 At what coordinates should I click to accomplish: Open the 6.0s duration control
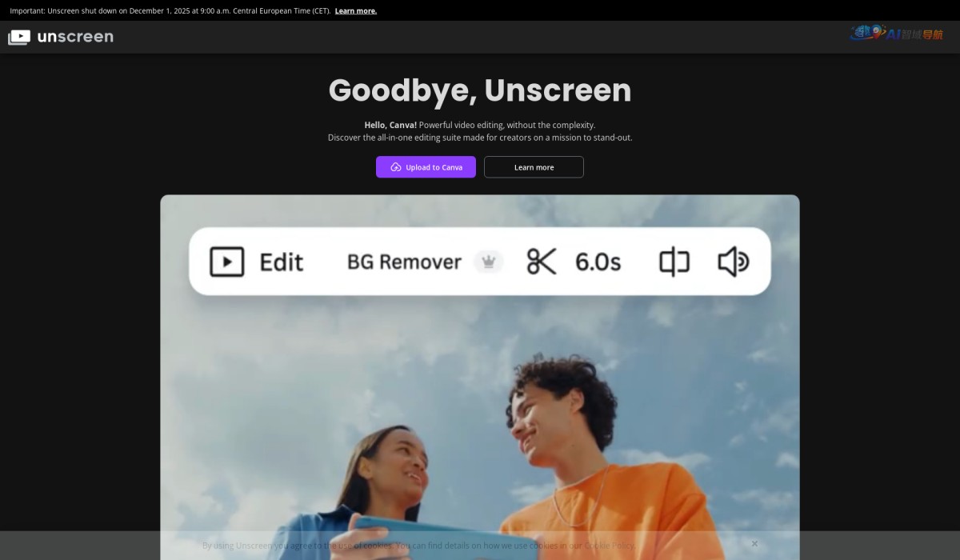(597, 262)
